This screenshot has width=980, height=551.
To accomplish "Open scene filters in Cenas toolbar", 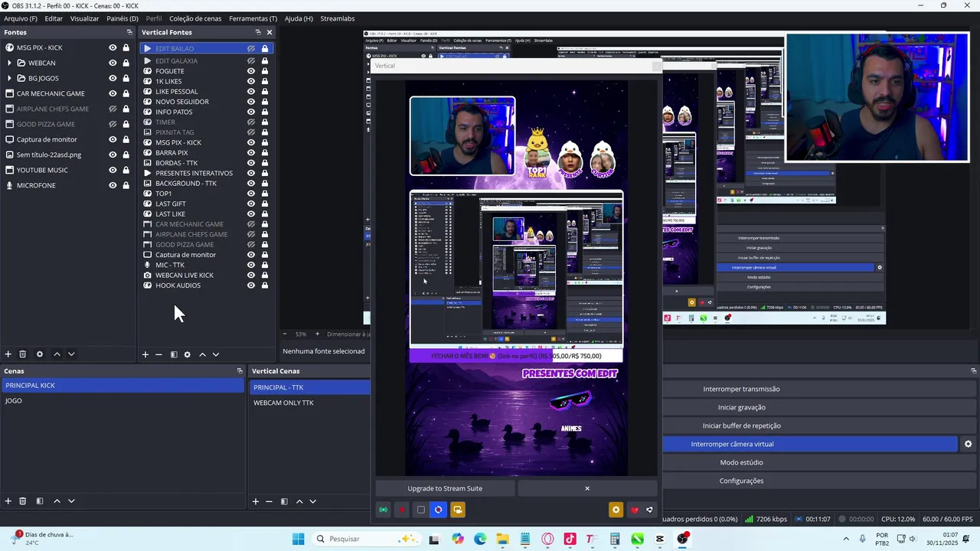I will (40, 501).
